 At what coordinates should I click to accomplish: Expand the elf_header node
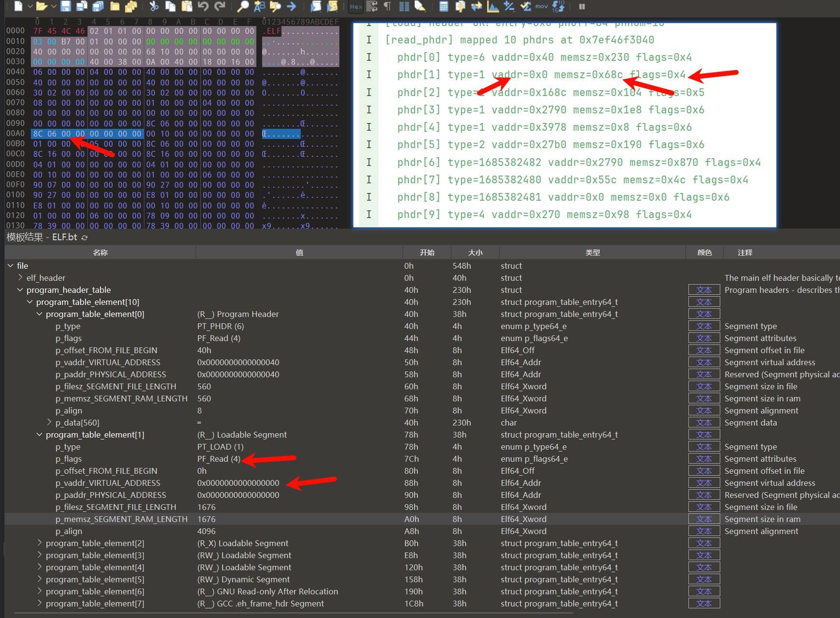tap(20, 277)
